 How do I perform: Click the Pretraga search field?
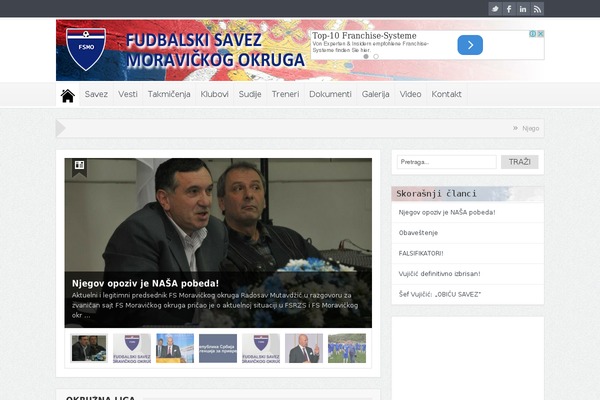click(447, 162)
